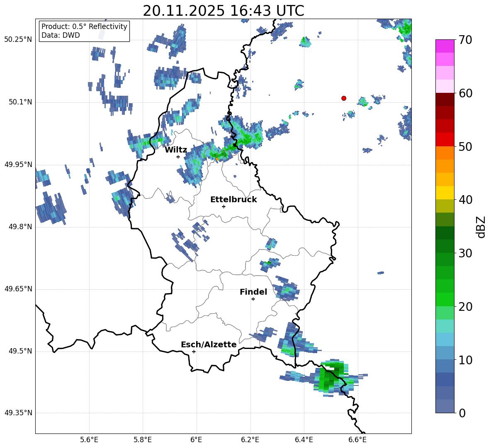
Task: Click the red dot marker on the map
Action: (344, 98)
